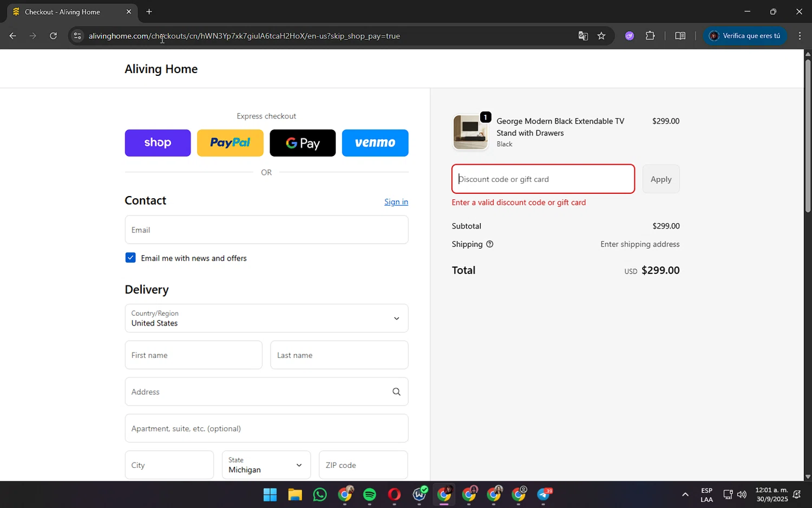Uncheck Email me with news and offers
The image size is (812, 508).
130,258
